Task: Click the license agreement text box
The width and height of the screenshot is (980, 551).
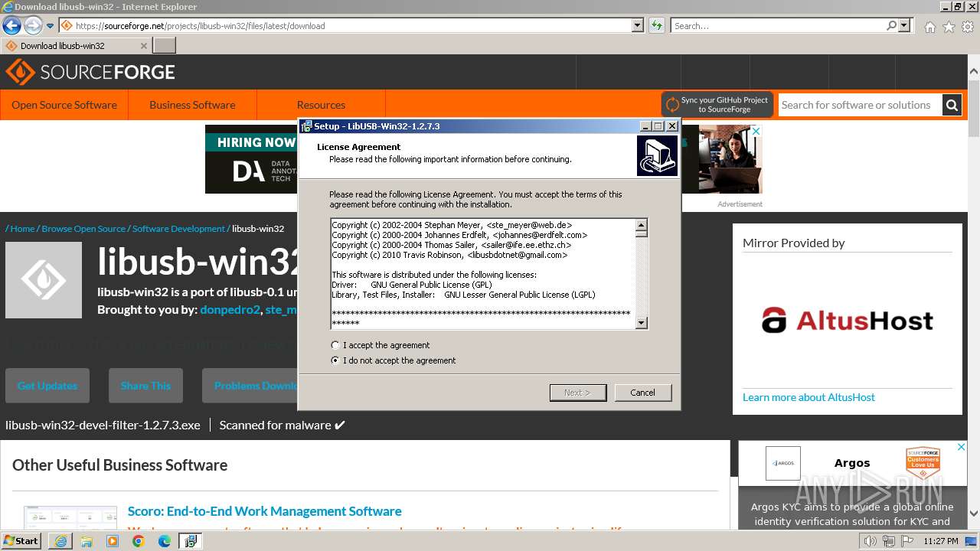Action: point(483,274)
